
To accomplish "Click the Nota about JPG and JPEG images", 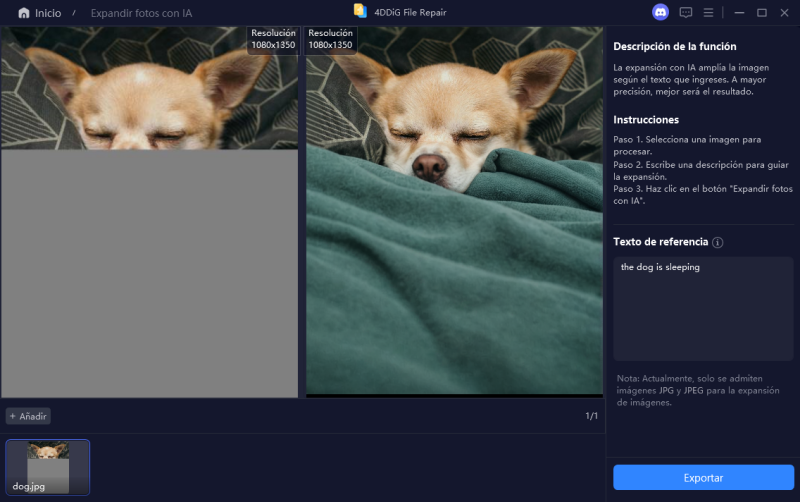I will (697, 390).
